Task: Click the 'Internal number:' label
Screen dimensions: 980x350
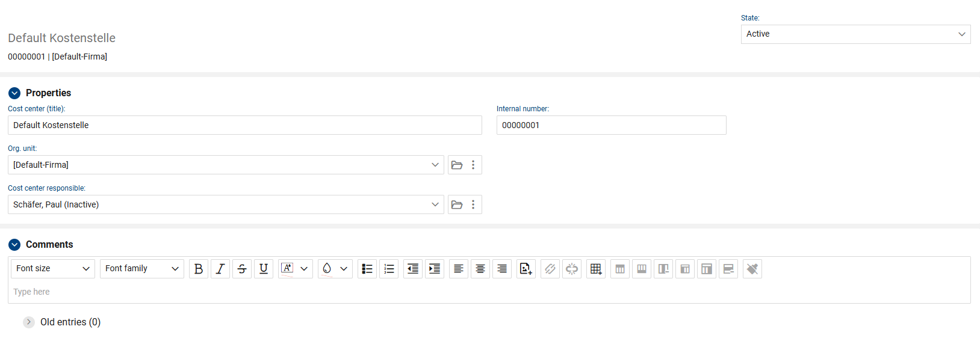Action: click(523, 109)
